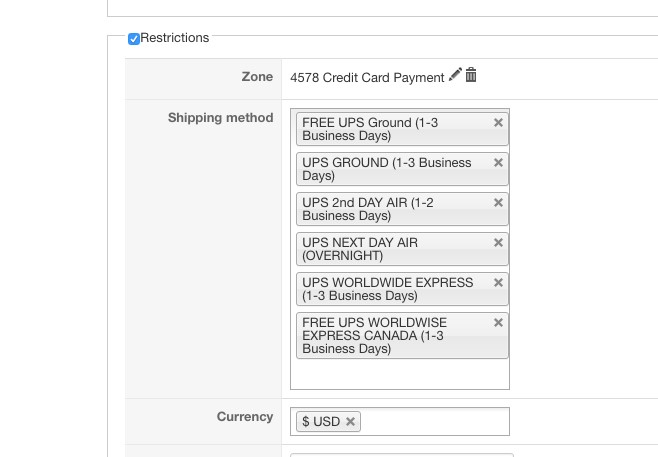Screen dimensions: 658x457
Task: Remove UPS GROUND shipping method tag
Action: tap(498, 163)
